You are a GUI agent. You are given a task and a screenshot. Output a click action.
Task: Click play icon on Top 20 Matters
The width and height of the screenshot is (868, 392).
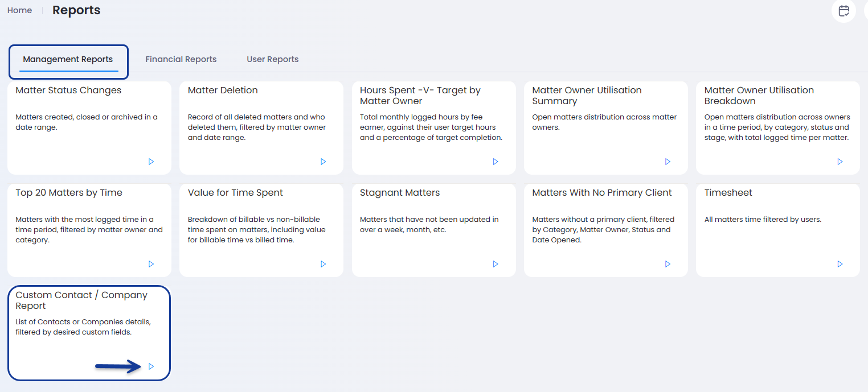151,264
